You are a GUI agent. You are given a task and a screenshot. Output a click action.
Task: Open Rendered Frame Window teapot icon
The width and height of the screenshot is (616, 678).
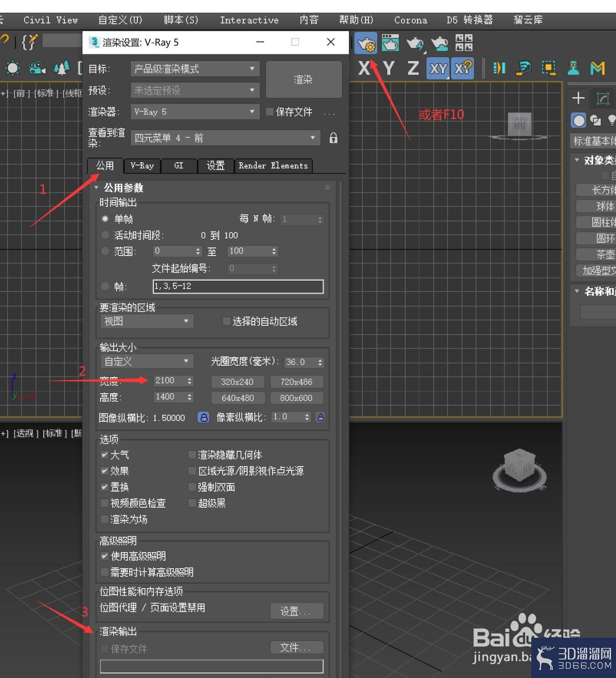pos(390,43)
